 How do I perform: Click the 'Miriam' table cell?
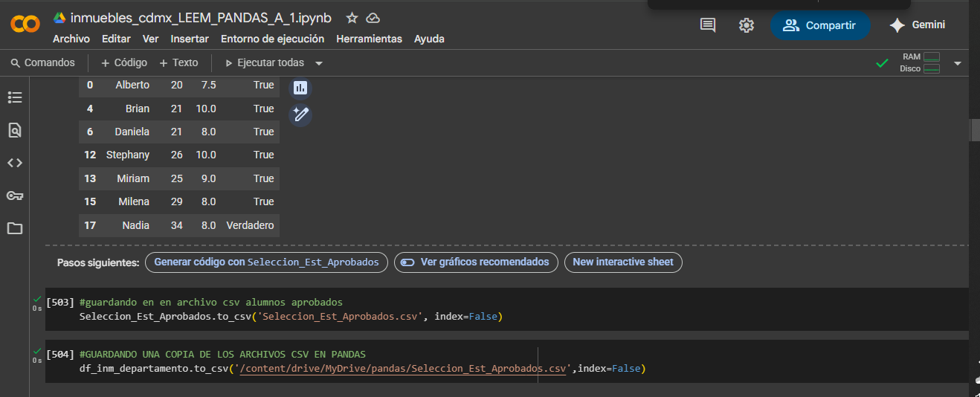(x=133, y=178)
